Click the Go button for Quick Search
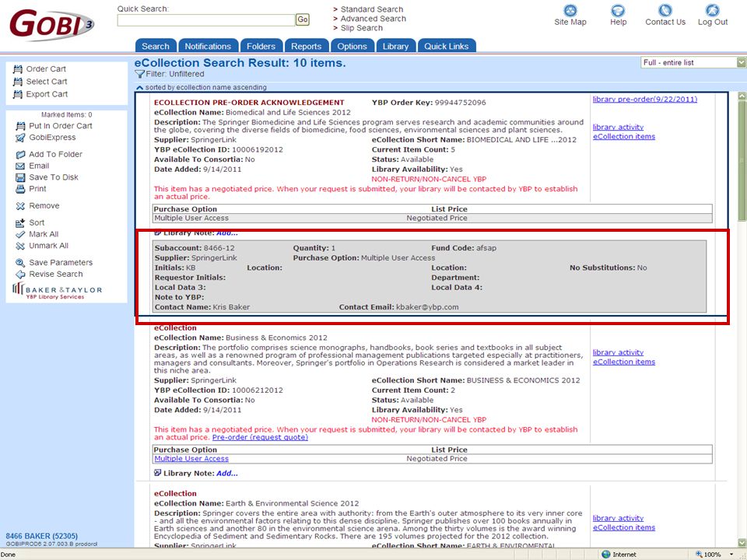This screenshot has width=747, height=560. [x=303, y=19]
